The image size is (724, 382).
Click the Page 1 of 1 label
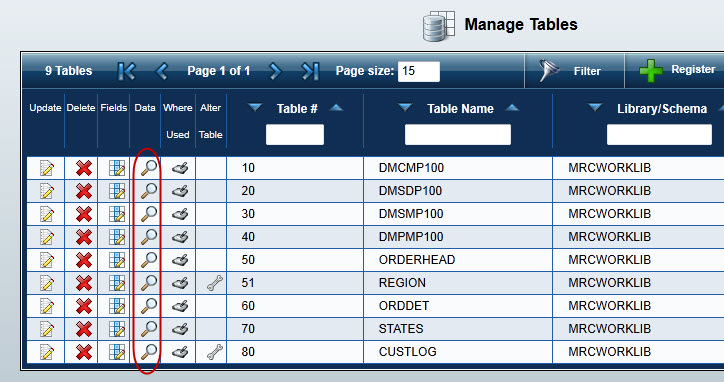tap(218, 71)
